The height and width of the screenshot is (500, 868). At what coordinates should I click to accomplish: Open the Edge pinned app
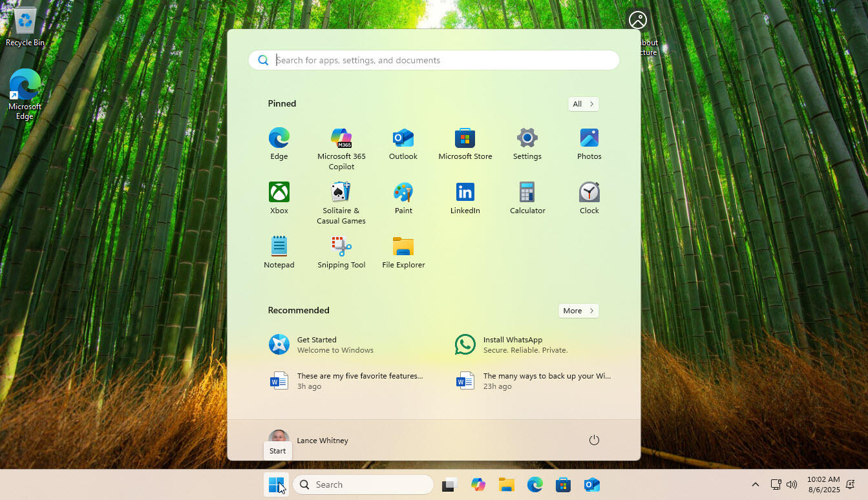(279, 143)
